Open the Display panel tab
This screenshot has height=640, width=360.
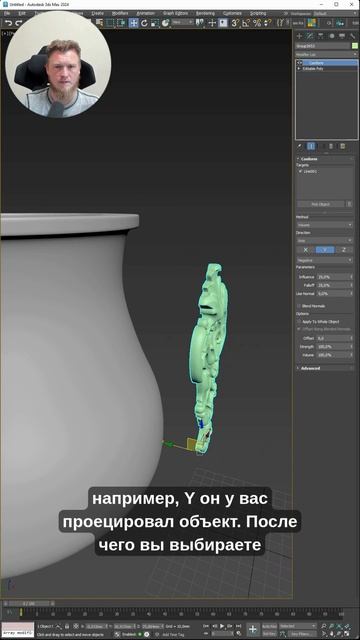coord(342,36)
